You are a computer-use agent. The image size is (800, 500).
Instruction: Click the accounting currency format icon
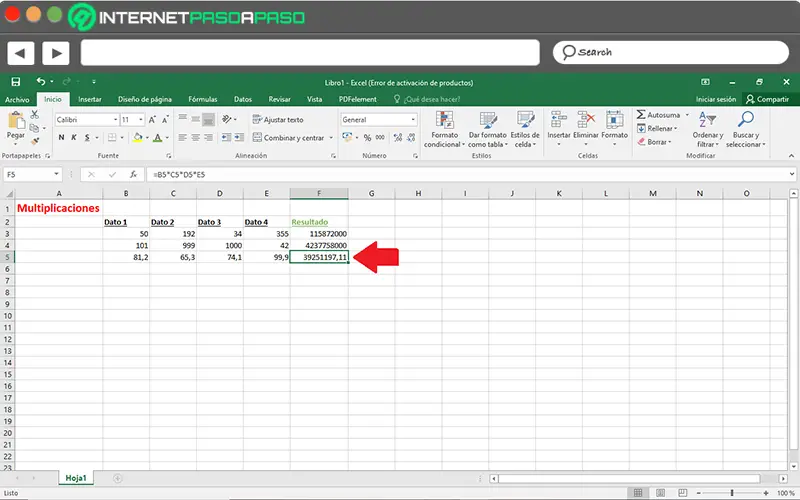click(x=347, y=137)
